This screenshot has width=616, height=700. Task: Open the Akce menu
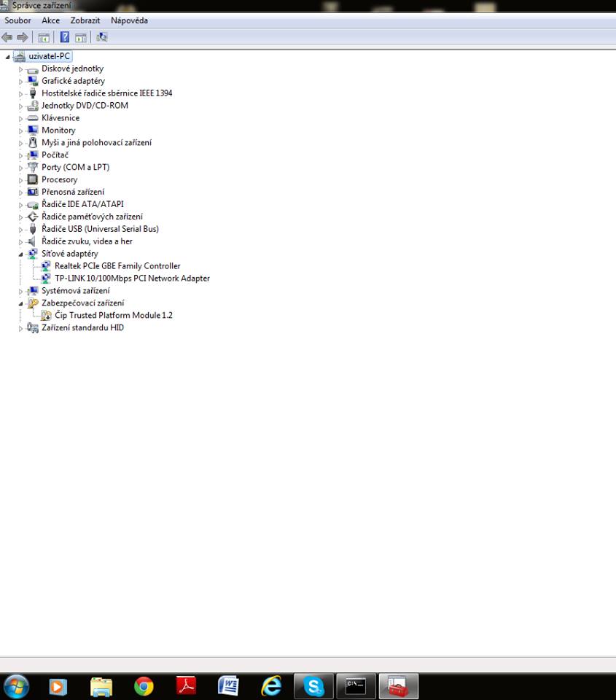point(50,20)
